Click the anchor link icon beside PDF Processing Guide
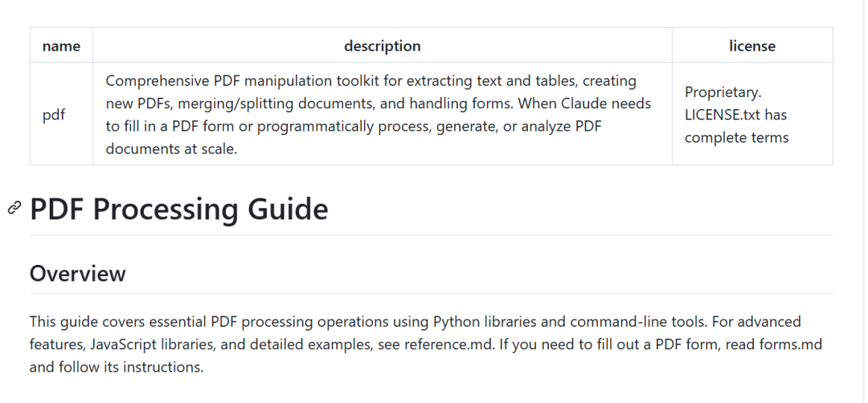This screenshot has height=403, width=868. tap(14, 208)
